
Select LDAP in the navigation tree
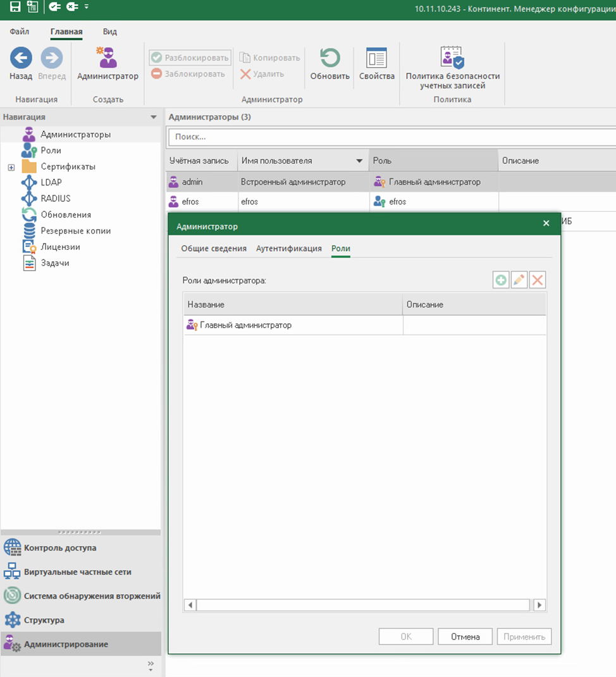pos(51,182)
